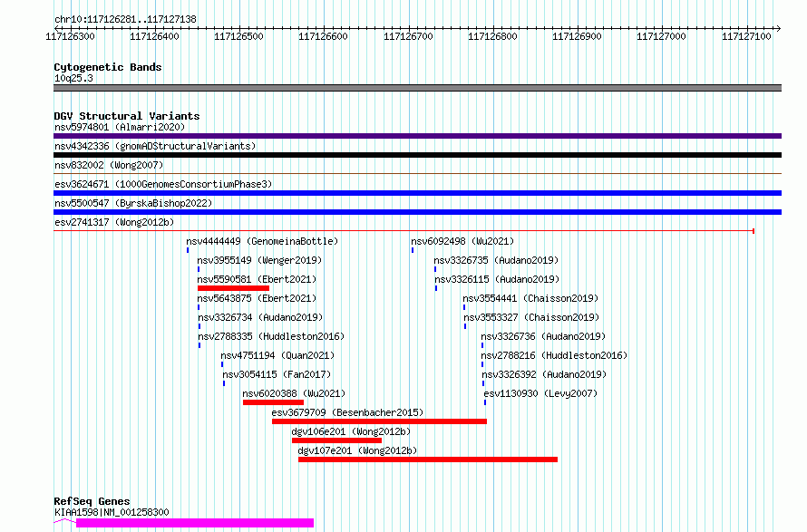Open nsv4342336 (gnomADStructuralVariants) label
807x532 pixels.
click(155, 146)
